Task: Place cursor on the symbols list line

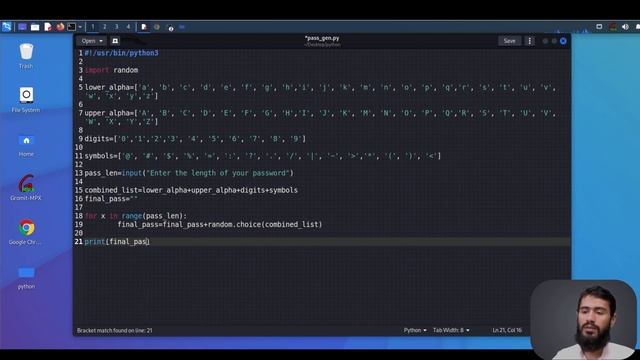Action: coord(263,156)
